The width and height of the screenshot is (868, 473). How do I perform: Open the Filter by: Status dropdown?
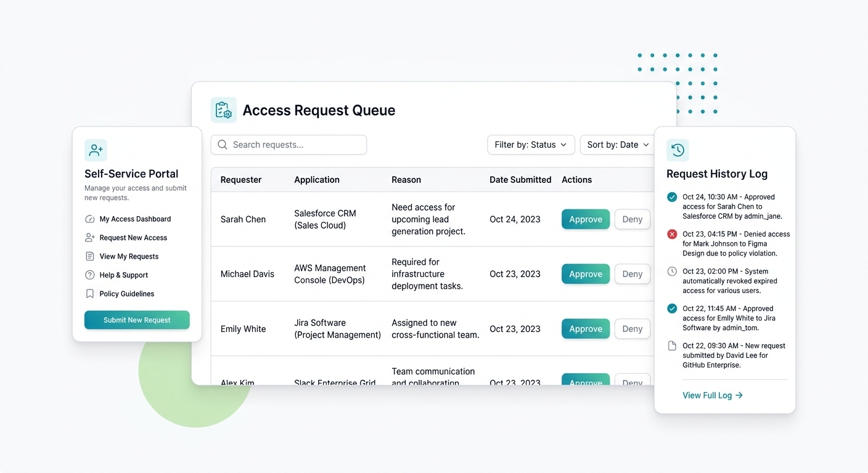coord(531,145)
